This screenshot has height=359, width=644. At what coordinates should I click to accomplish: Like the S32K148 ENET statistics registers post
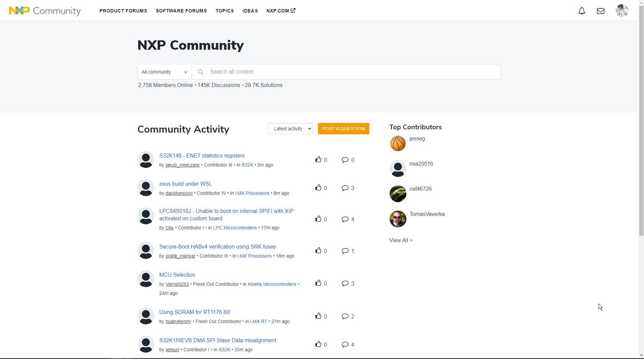tap(318, 160)
